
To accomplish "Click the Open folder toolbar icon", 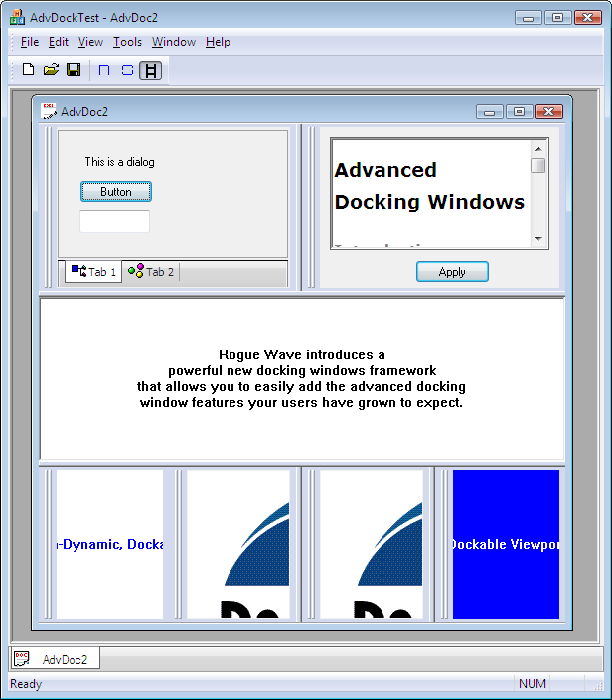I will coord(51,70).
